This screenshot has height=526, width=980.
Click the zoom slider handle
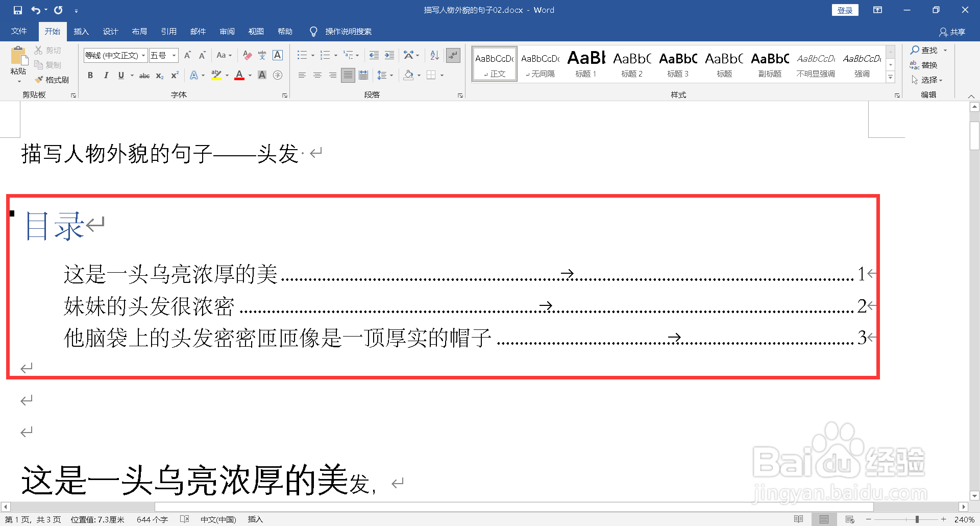[x=917, y=519]
